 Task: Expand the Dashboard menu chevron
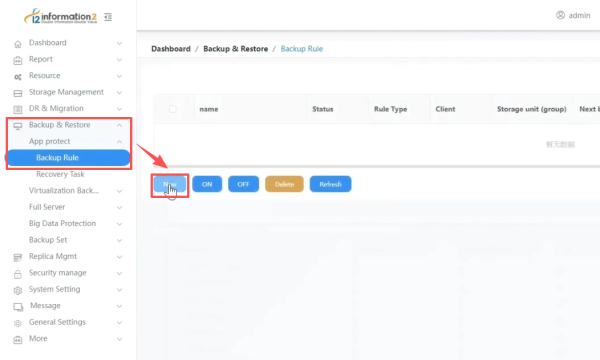coord(119,43)
